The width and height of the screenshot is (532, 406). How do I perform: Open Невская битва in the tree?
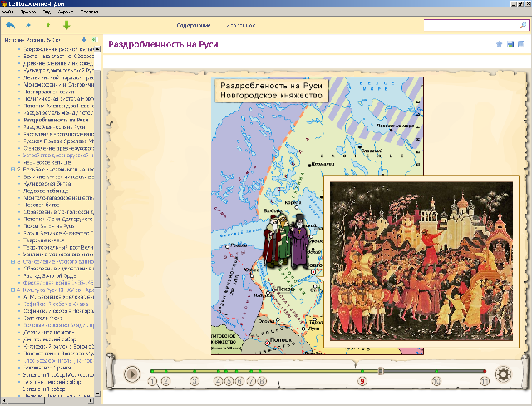(41, 205)
